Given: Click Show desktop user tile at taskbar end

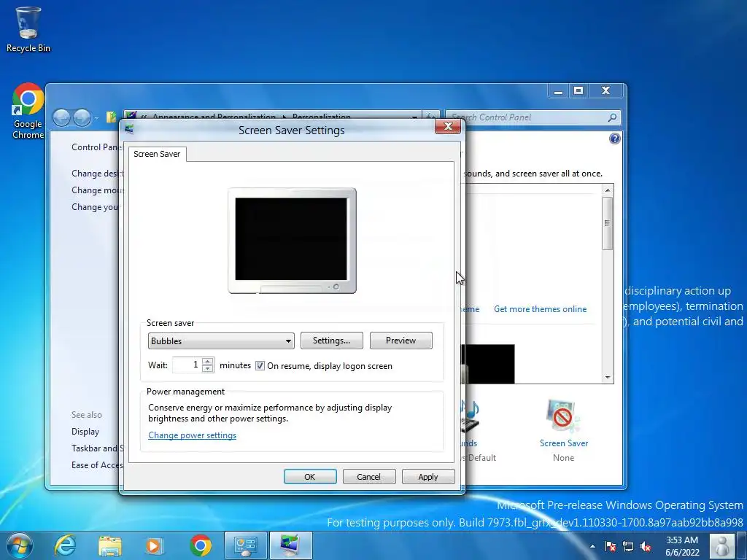Looking at the screenshot, I should 721,546.
